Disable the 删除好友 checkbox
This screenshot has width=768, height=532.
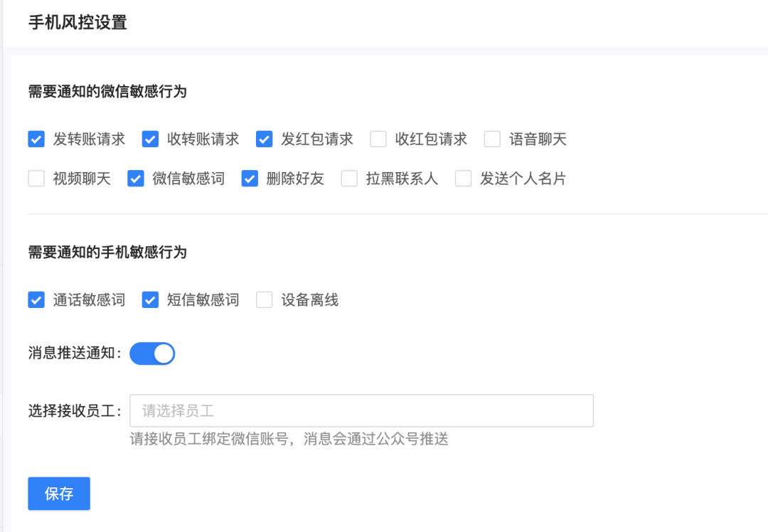(250, 179)
